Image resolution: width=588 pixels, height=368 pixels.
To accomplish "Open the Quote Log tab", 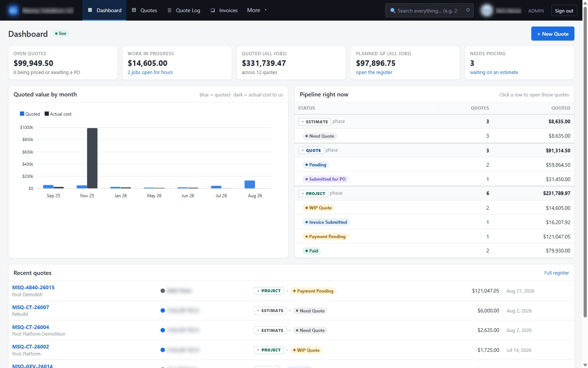I will point(184,10).
